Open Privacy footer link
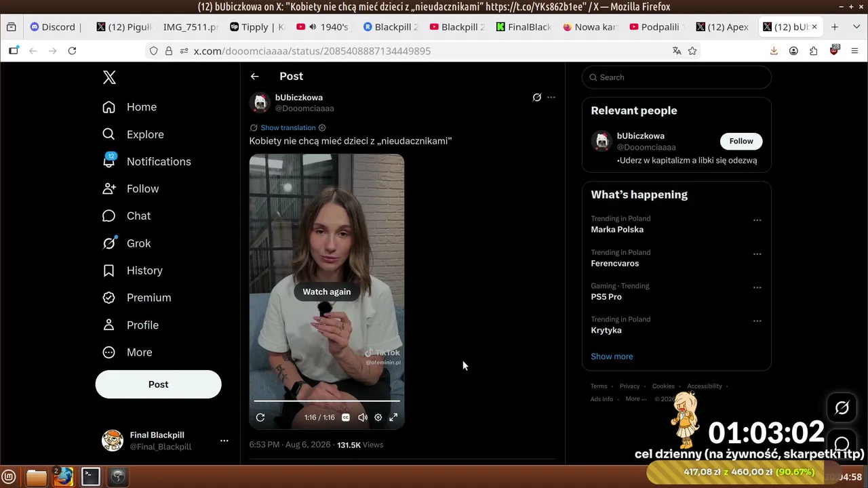Screen dimensions: 868x488 [x=629, y=386]
